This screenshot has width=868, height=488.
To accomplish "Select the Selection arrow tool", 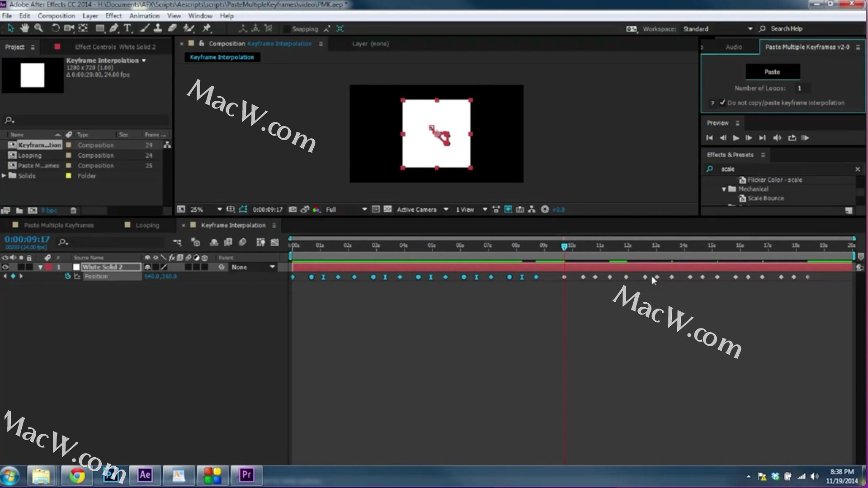I will 11,28.
